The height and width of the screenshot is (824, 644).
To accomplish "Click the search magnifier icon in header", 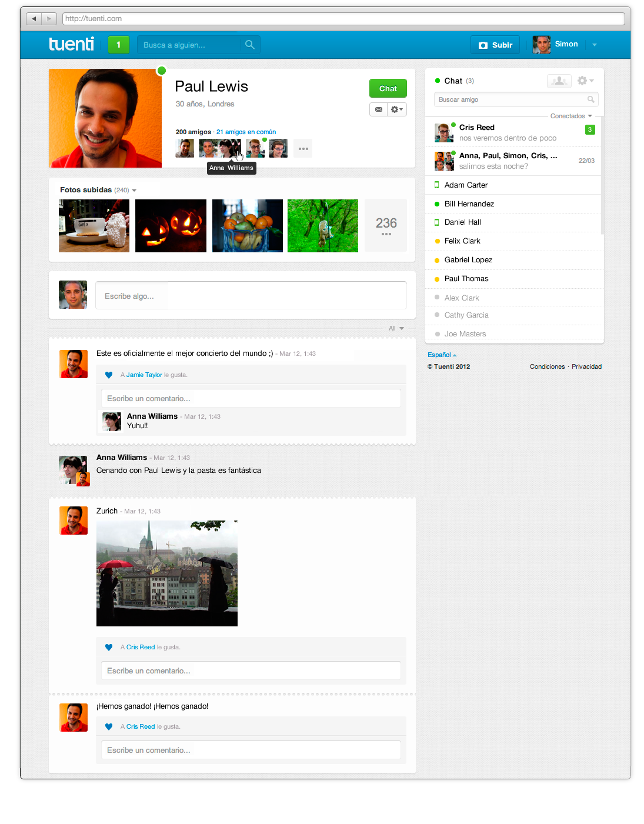I will click(x=250, y=45).
